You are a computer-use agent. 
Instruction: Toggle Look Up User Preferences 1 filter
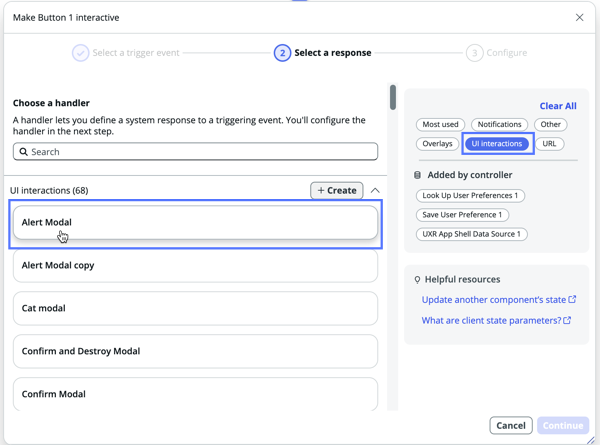[470, 196]
